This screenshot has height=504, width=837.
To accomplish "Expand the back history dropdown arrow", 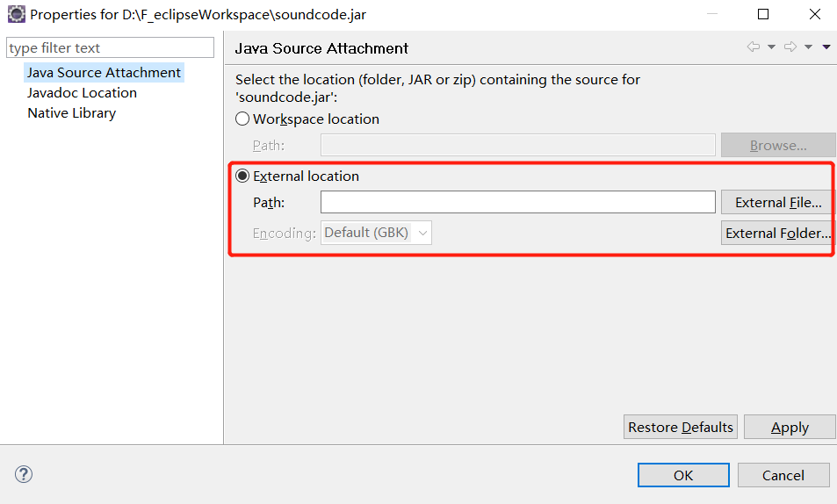I will pos(771,47).
